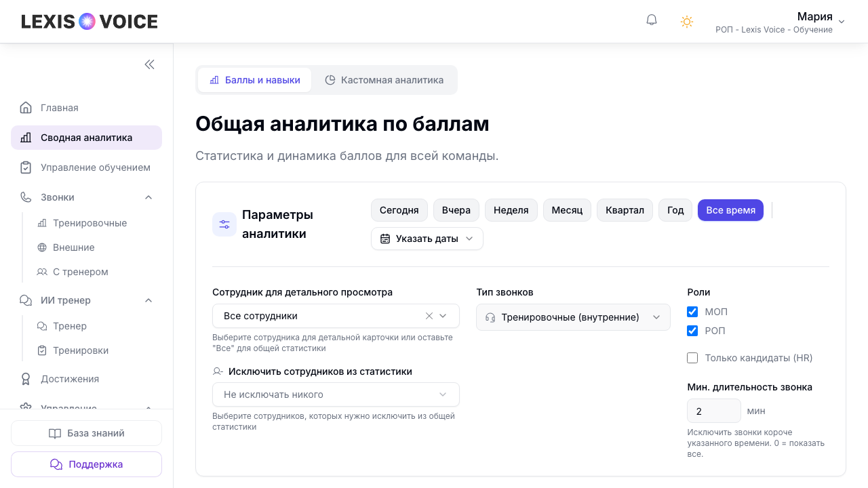Image resolution: width=868 pixels, height=488 pixels.
Task: Select the Квартал period button
Action: [625, 210]
